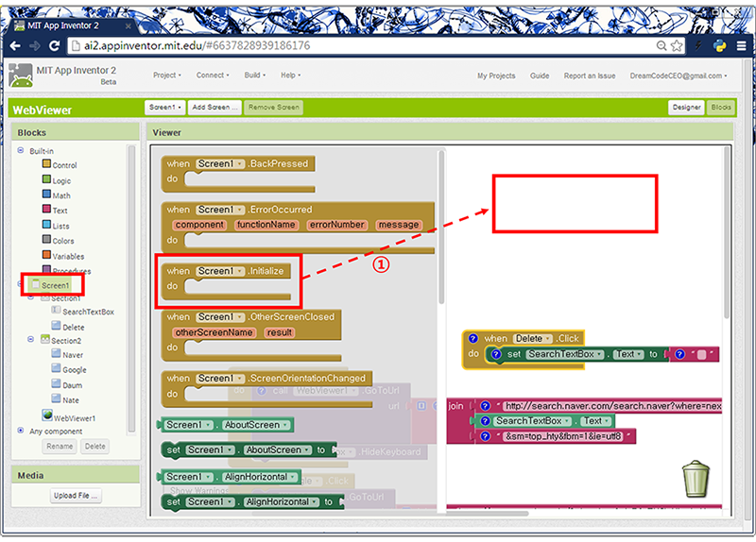
Task: Select the Lists blocks category
Action: (x=56, y=226)
